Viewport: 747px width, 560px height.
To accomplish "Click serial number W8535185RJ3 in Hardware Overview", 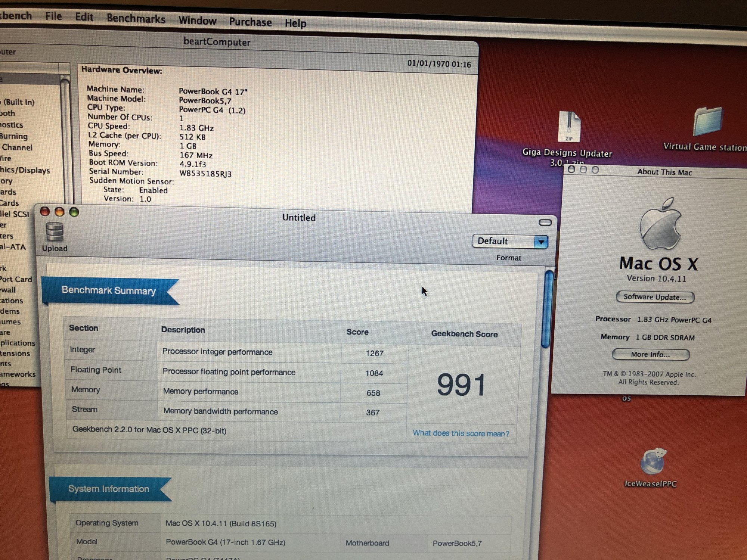I will click(x=205, y=174).
